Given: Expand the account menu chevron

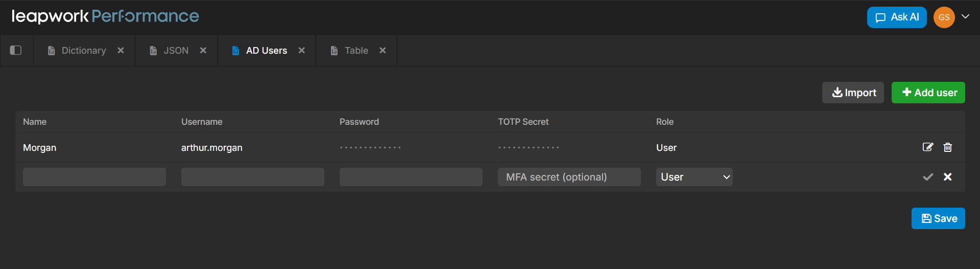Looking at the screenshot, I should click(x=965, y=16).
